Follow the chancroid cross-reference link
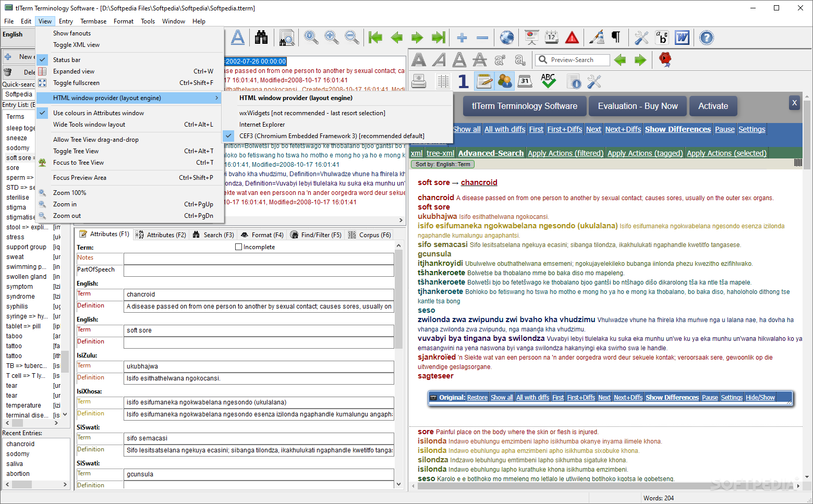Screen dimensions: 813x504 tap(479, 182)
